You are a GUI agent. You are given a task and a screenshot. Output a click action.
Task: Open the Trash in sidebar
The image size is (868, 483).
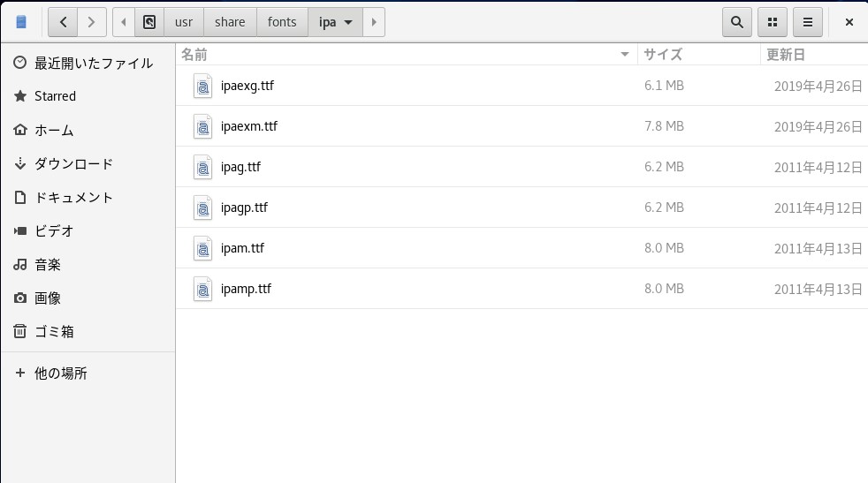(54, 332)
